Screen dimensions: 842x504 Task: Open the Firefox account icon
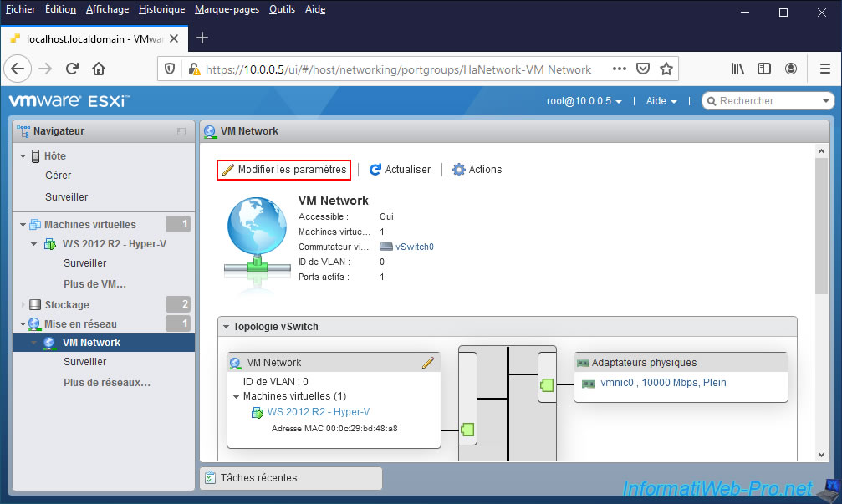791,69
